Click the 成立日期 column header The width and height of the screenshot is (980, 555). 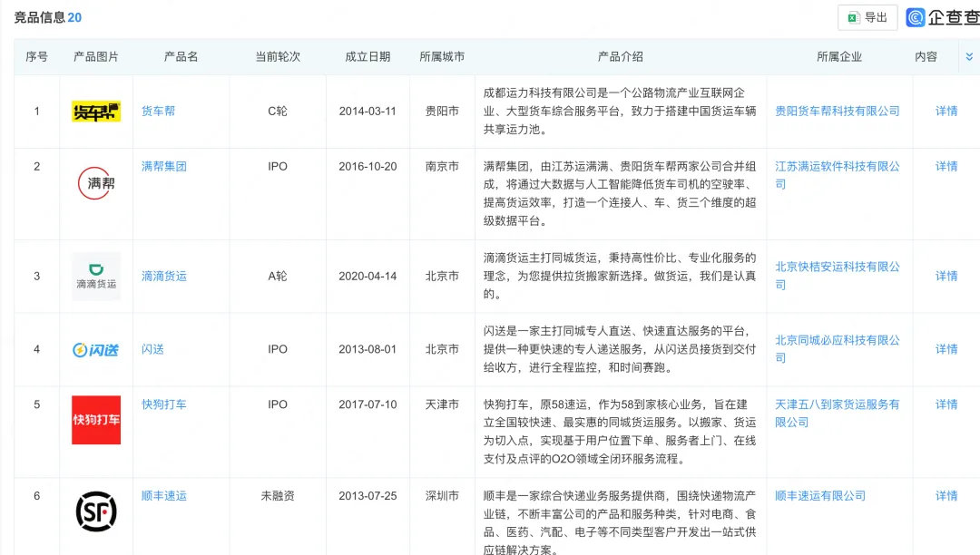tap(367, 57)
